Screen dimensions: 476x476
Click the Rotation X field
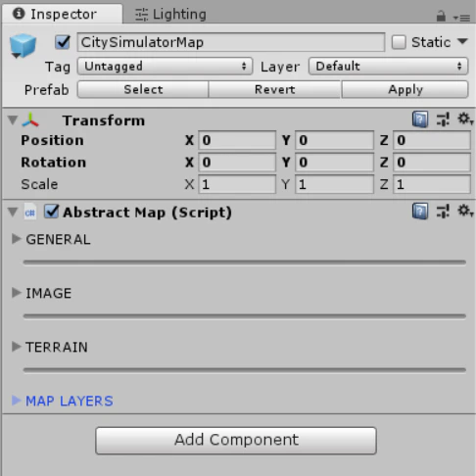click(237, 163)
